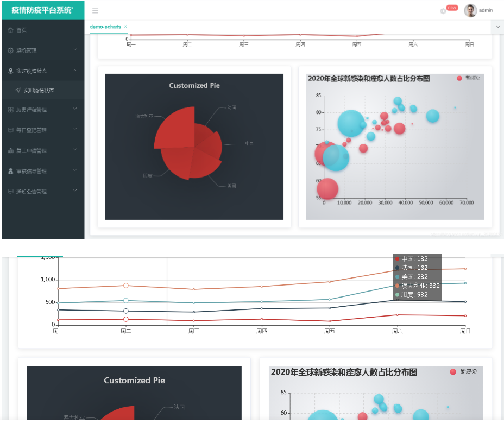Open the header settings gear icon
Image resolution: width=504 pixels, height=424 pixels.
point(443,11)
